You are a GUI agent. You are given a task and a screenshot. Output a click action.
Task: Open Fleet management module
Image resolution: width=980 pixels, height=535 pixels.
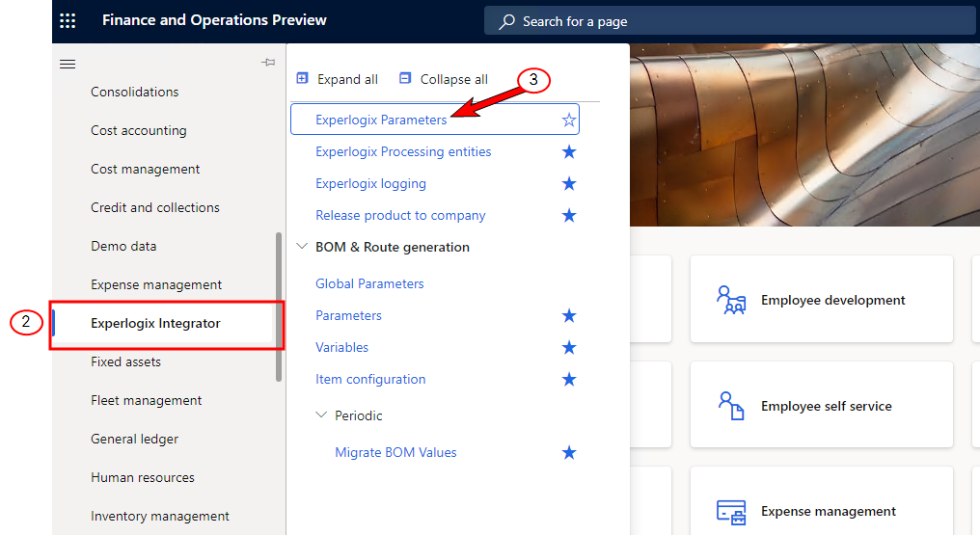(147, 400)
